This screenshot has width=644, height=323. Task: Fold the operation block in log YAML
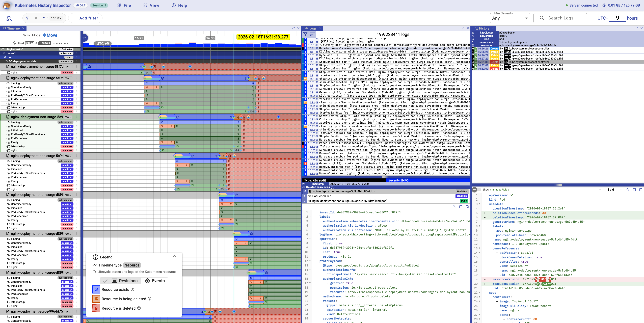click(310, 239)
